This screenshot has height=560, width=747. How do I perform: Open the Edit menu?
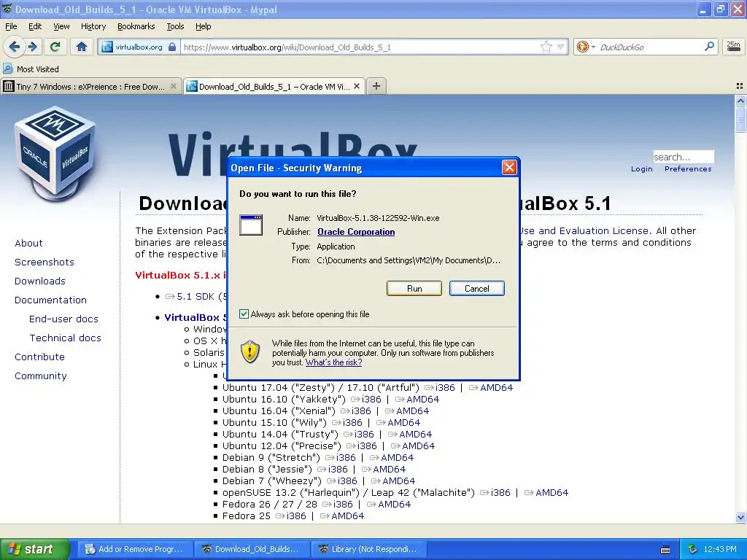35,26
